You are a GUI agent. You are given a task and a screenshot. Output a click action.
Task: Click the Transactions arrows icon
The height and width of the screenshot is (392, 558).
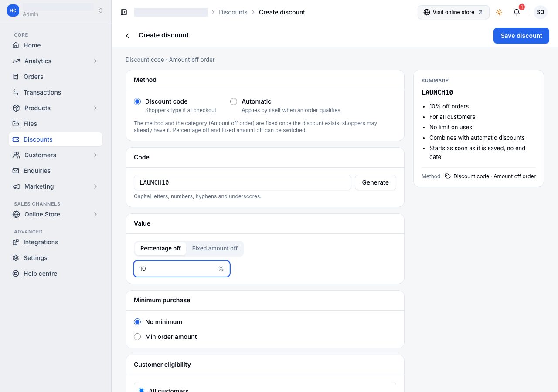[16, 92]
